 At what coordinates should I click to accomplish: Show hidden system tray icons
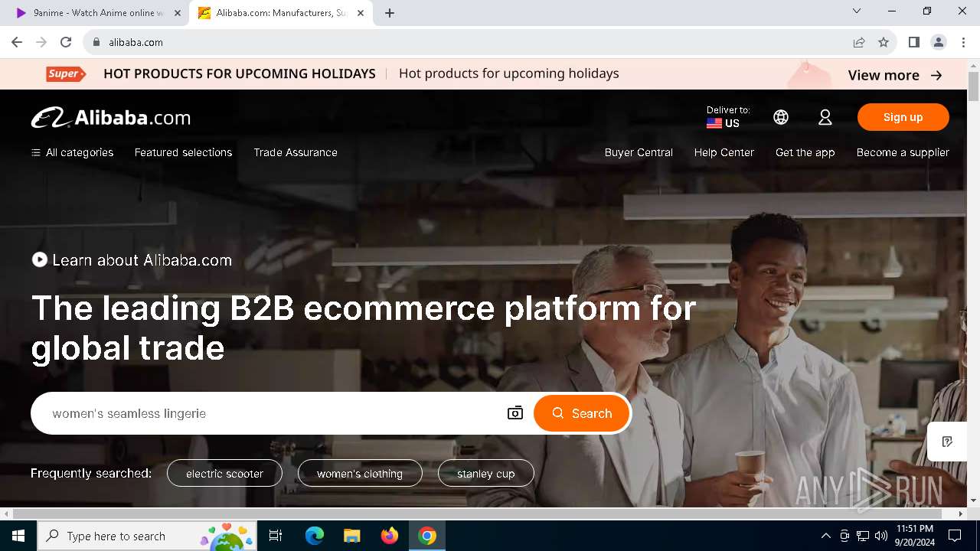tap(825, 536)
